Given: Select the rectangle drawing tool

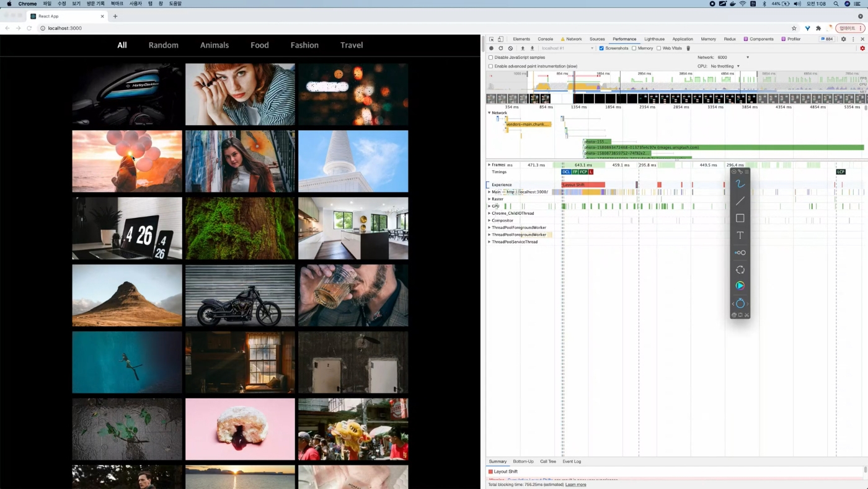Looking at the screenshot, I should point(740,218).
